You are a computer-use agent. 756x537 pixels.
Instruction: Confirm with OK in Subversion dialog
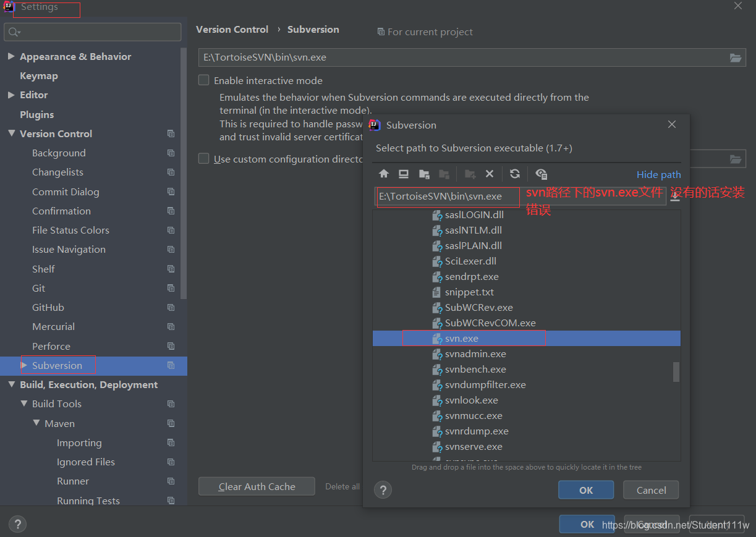point(586,490)
